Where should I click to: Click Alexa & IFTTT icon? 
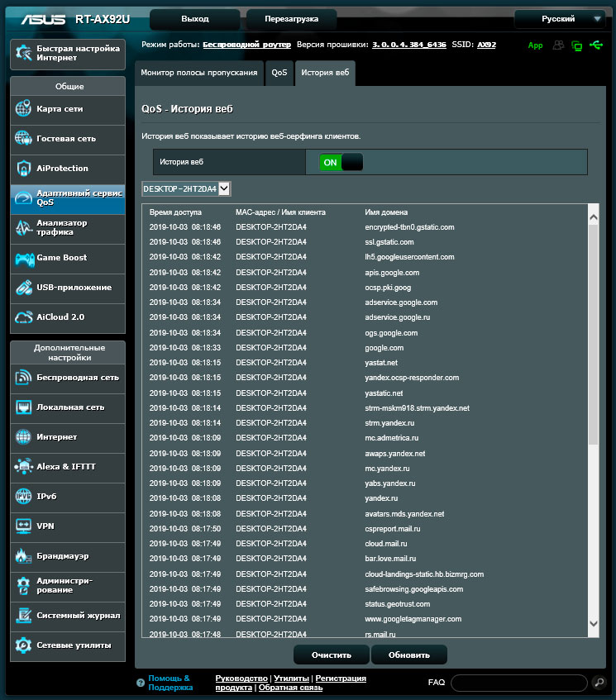pyautogui.click(x=23, y=466)
